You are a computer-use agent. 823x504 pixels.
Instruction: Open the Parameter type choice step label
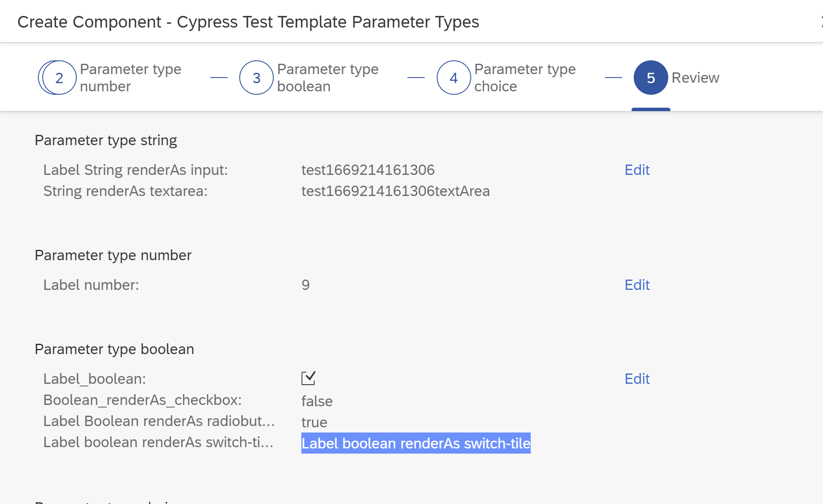point(525,78)
